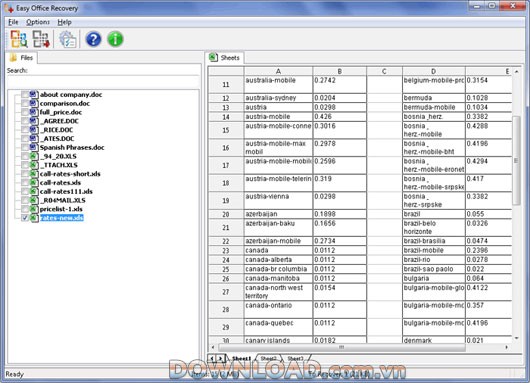
Task: Check the box for pricelist-1.xls
Action: 25,209
